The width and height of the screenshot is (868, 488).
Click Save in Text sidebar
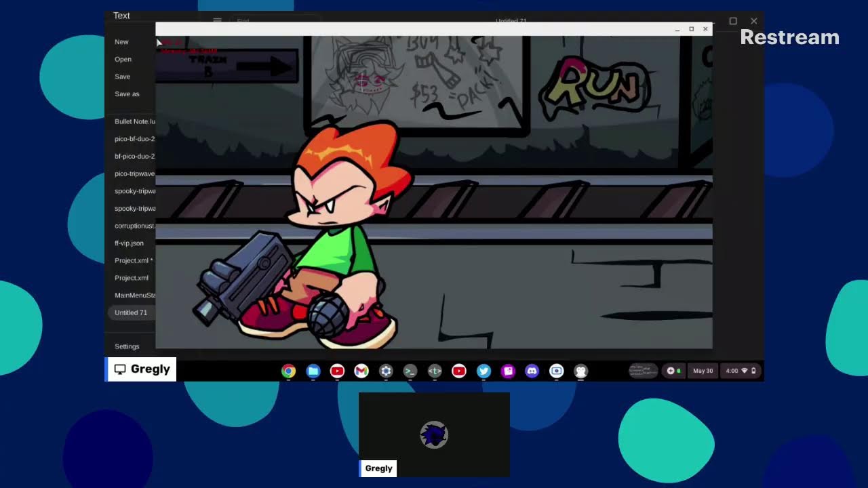pyautogui.click(x=122, y=77)
